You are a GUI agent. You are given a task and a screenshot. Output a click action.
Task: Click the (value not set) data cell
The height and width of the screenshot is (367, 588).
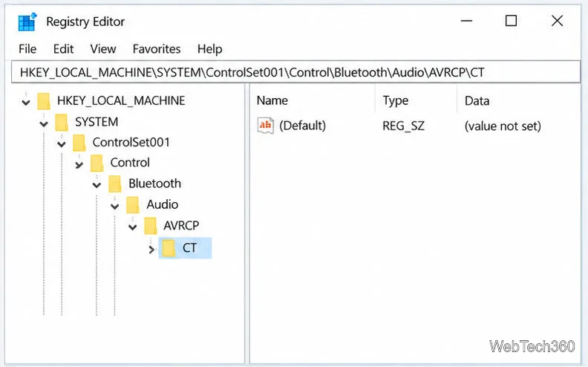(x=503, y=126)
